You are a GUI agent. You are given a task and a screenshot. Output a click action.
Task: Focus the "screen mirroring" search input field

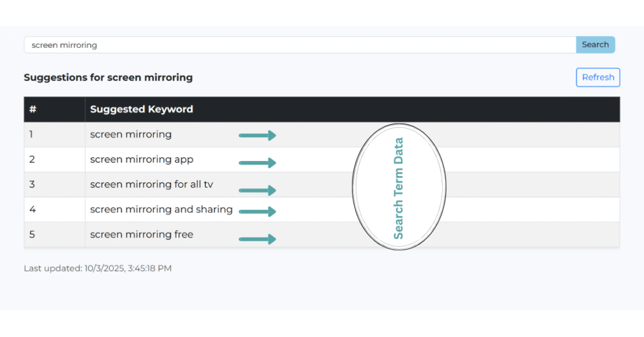[299, 45]
